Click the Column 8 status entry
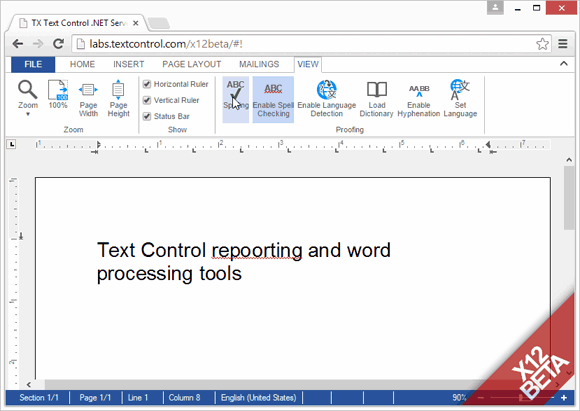 [184, 398]
